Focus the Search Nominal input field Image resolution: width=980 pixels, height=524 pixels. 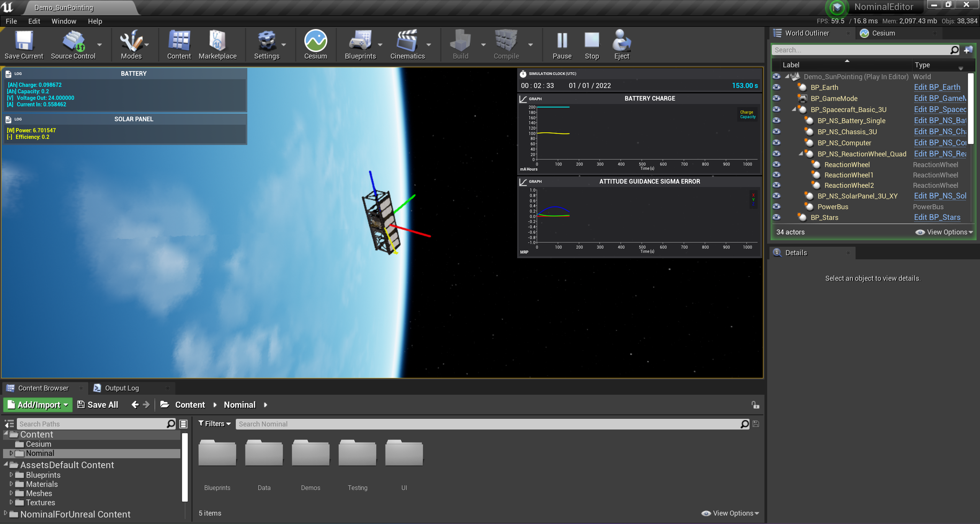(488, 424)
